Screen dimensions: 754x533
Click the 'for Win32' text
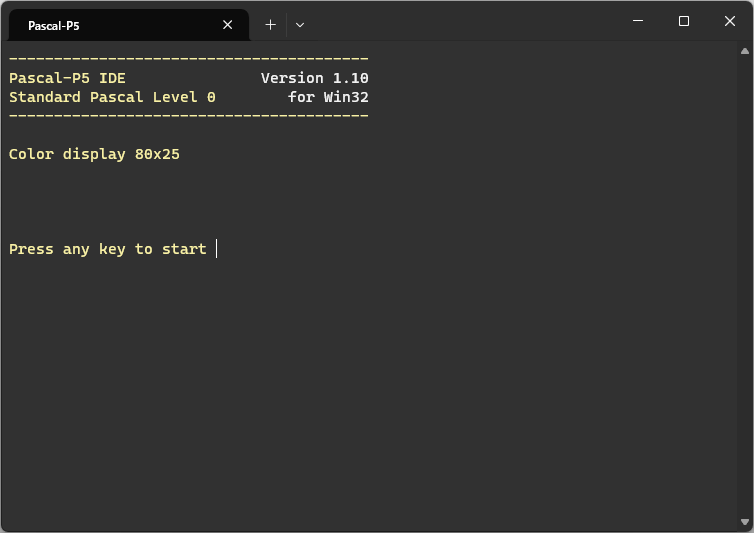point(328,97)
